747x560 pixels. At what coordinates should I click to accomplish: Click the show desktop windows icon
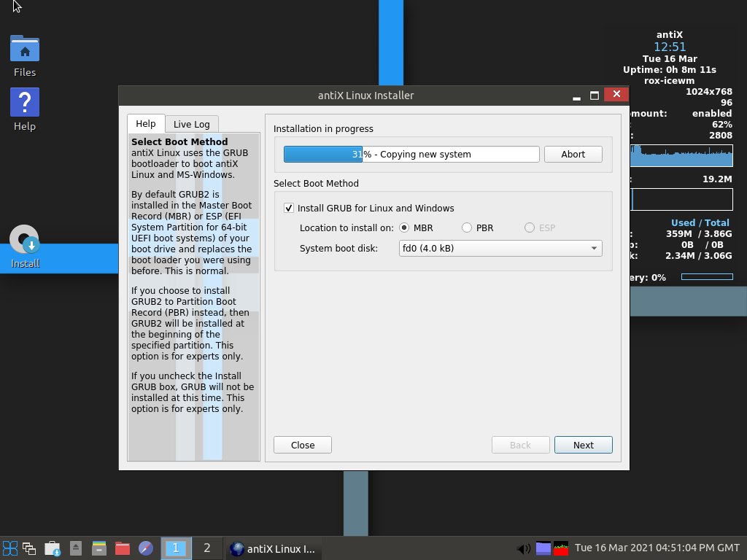pyautogui.click(x=29, y=548)
